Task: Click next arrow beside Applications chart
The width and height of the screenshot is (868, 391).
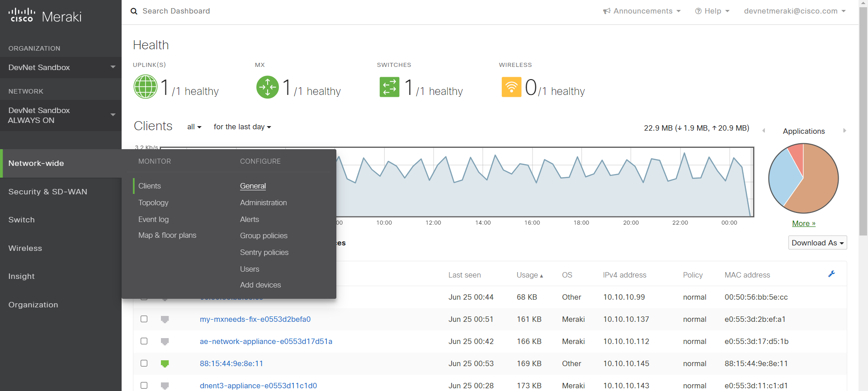Action: pos(844,131)
